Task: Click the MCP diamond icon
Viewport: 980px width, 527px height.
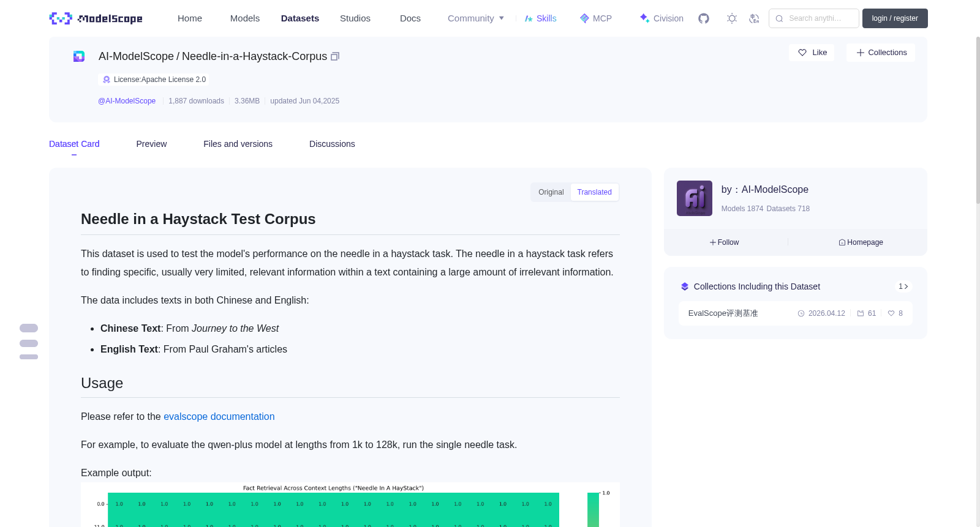Action: pos(584,18)
